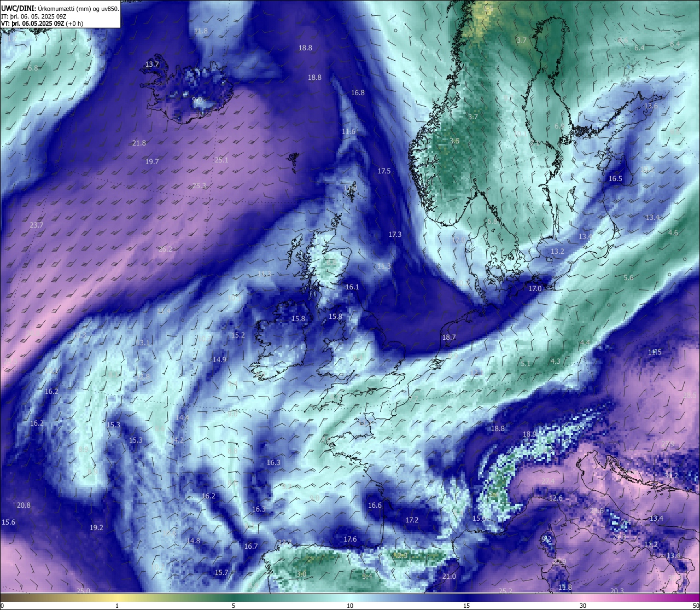Click the 4.3 value over Germany
This screenshot has height=610, width=700.
pos(555,362)
